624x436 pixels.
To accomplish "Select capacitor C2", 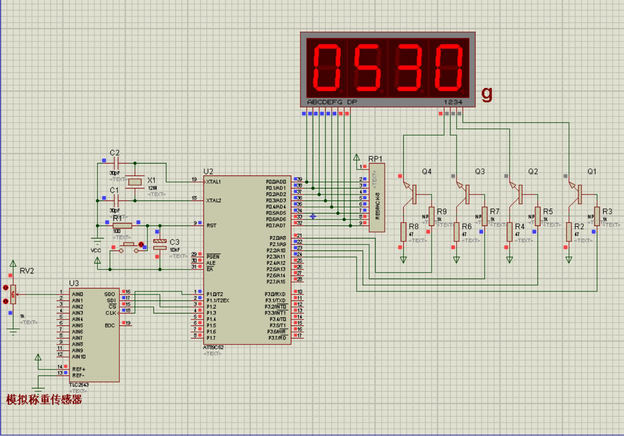I will (116, 163).
